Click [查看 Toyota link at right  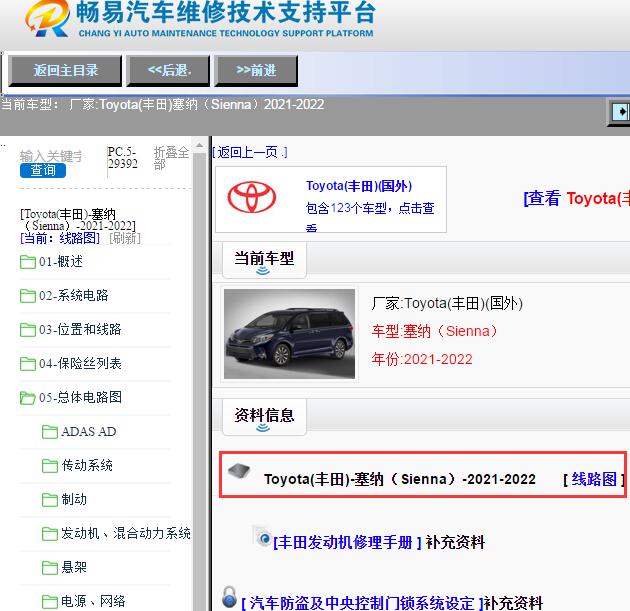tap(577, 198)
